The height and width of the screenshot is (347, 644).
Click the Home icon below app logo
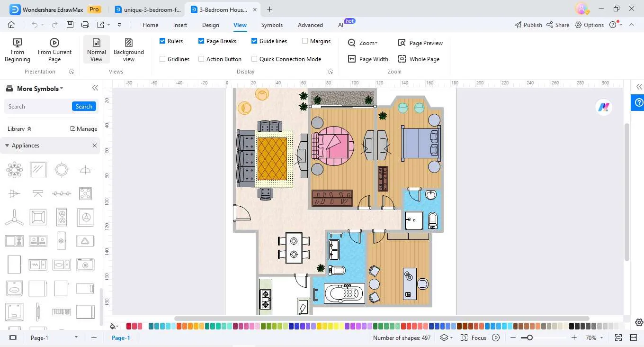11,25
